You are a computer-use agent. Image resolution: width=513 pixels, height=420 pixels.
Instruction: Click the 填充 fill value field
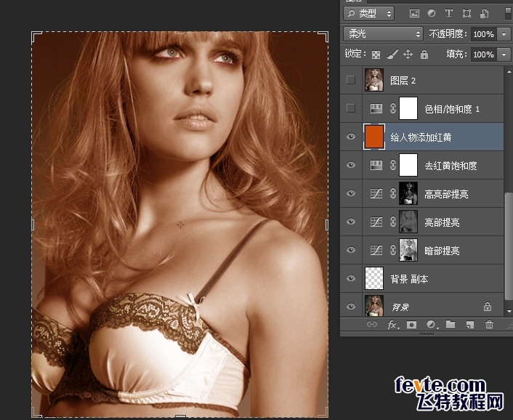click(483, 54)
